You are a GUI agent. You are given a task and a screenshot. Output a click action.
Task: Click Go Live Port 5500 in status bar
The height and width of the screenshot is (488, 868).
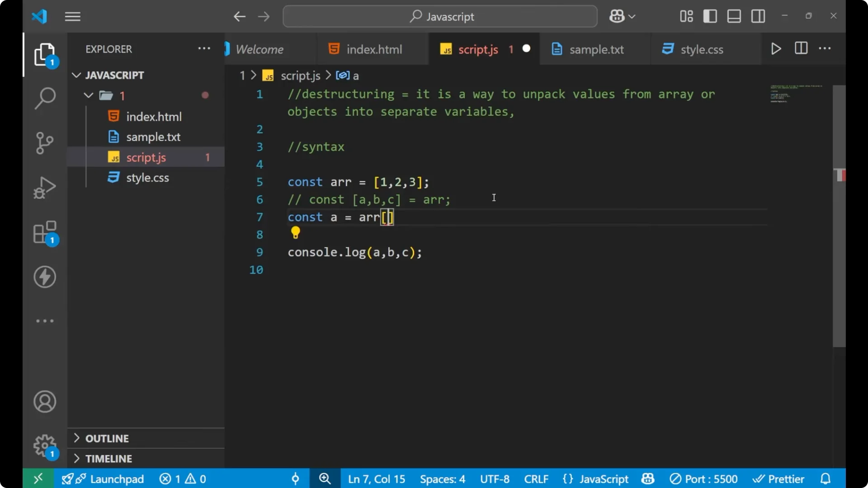click(x=704, y=479)
